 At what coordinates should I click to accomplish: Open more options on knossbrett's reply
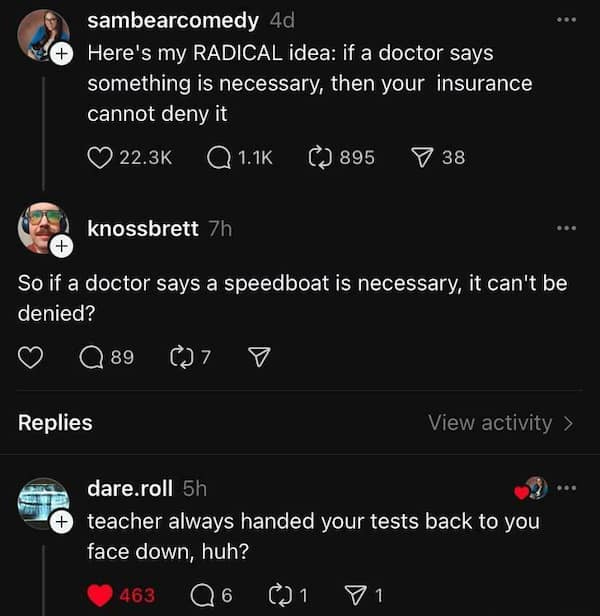pyautogui.click(x=567, y=228)
